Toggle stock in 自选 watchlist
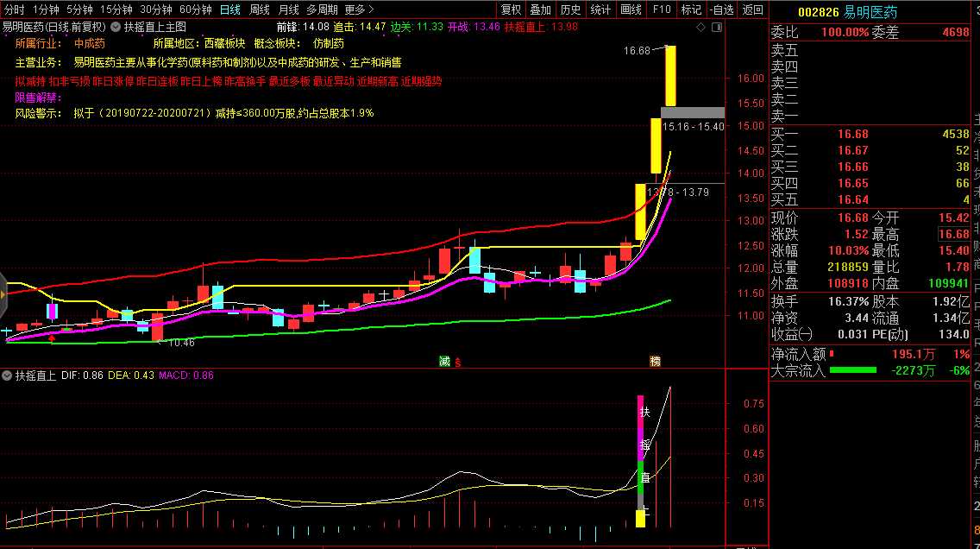 tap(721, 9)
